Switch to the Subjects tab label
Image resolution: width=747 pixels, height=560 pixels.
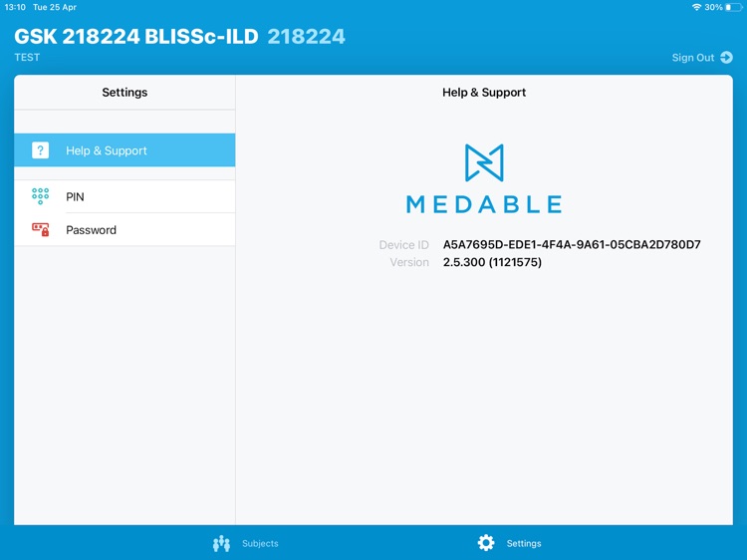[x=260, y=543]
